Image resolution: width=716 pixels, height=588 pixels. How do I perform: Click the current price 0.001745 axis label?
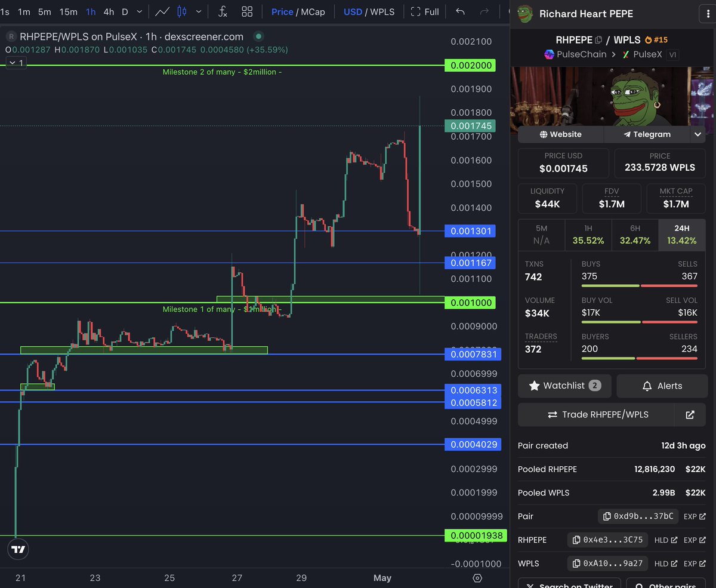[470, 126]
